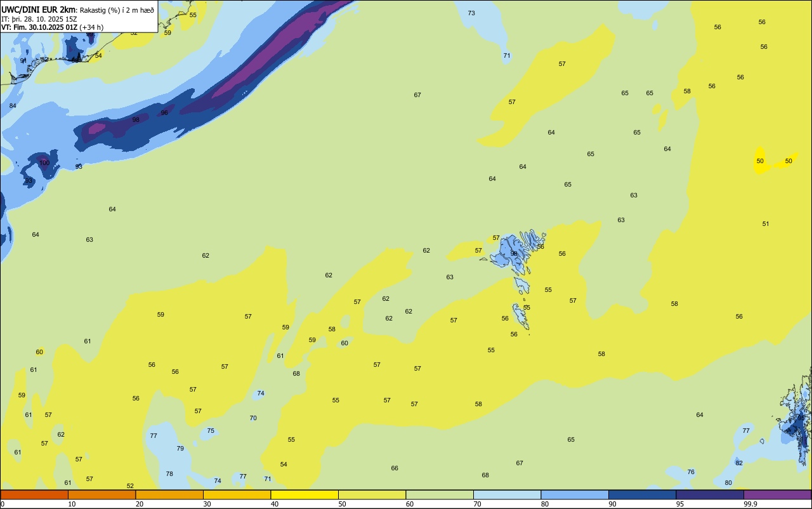Click the 'UWC/DINI EUR 2km' model title

pos(39,10)
